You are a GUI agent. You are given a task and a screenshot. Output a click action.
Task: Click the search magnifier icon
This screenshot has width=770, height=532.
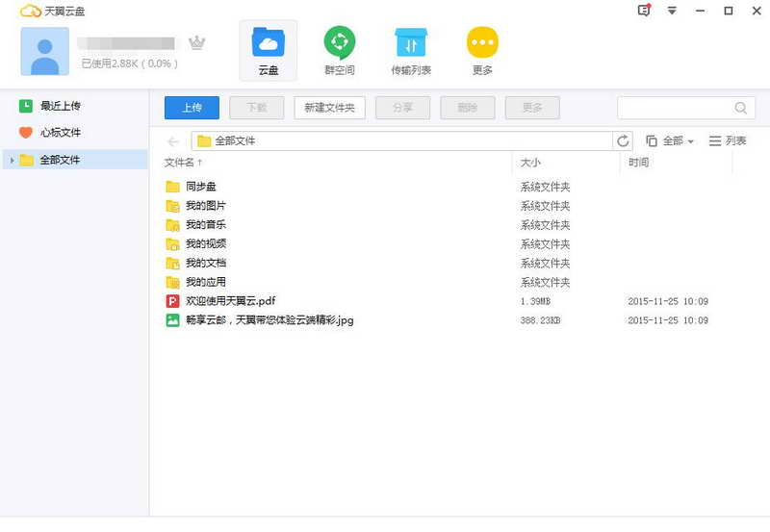[x=741, y=108]
